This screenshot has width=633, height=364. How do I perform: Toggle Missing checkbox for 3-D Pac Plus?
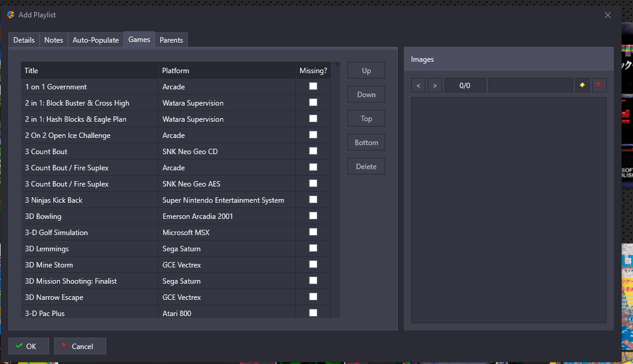[x=313, y=313]
